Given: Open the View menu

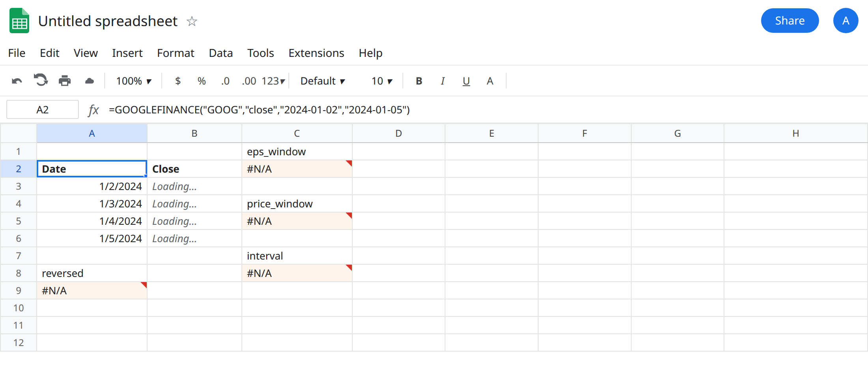Looking at the screenshot, I should 86,53.
